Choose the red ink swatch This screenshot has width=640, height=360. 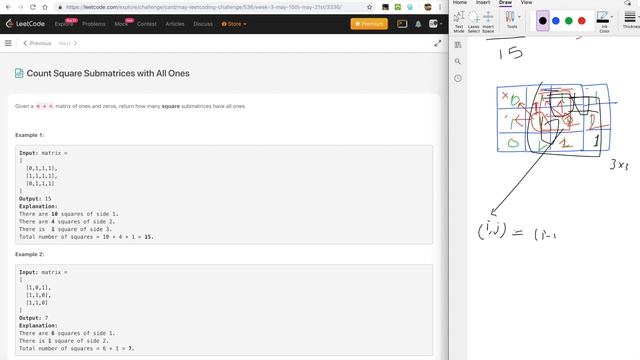click(x=582, y=20)
